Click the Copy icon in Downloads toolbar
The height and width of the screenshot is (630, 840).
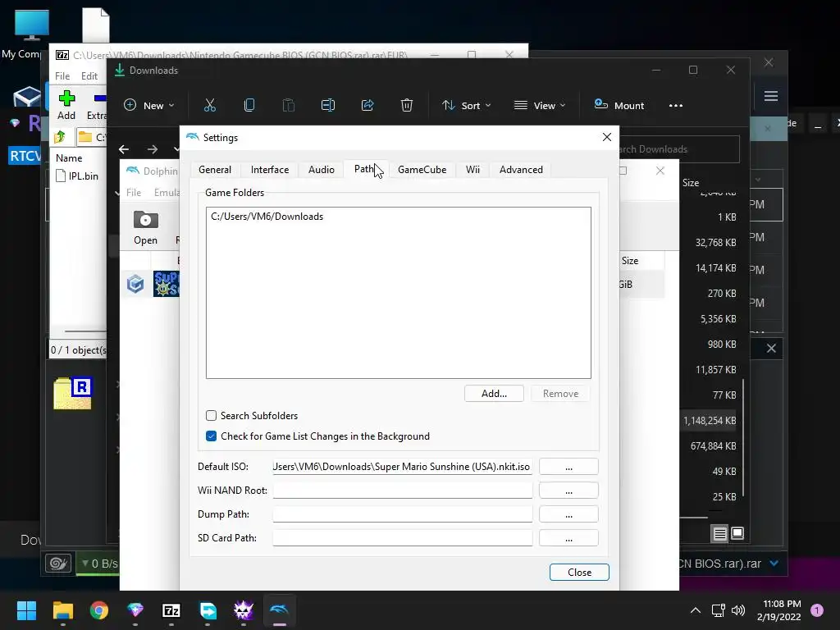249,106
